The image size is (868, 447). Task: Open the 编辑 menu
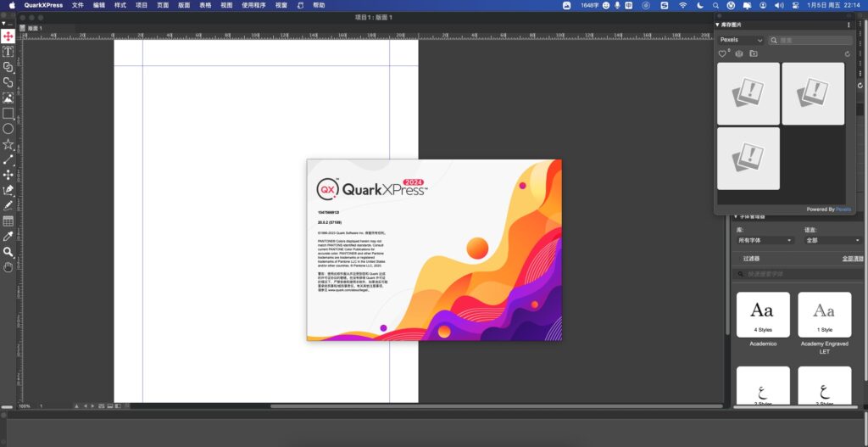(99, 5)
